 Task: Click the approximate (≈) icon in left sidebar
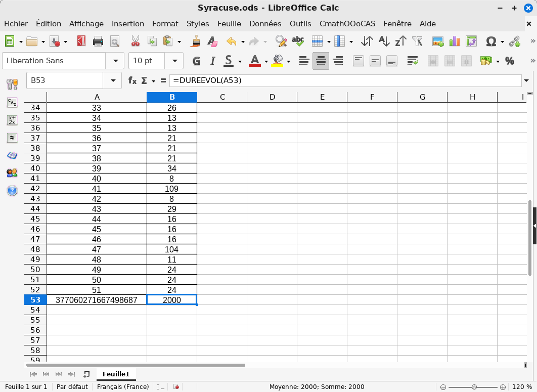point(12,138)
